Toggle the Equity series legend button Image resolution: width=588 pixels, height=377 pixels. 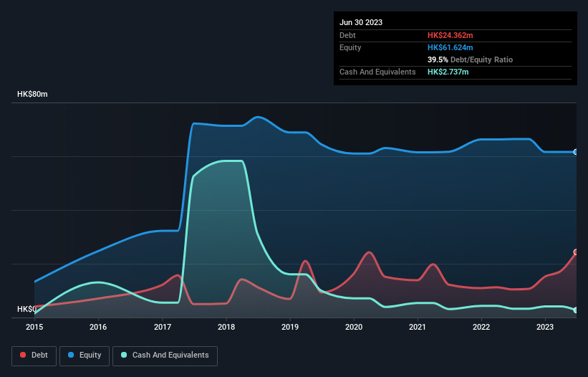[x=85, y=355]
